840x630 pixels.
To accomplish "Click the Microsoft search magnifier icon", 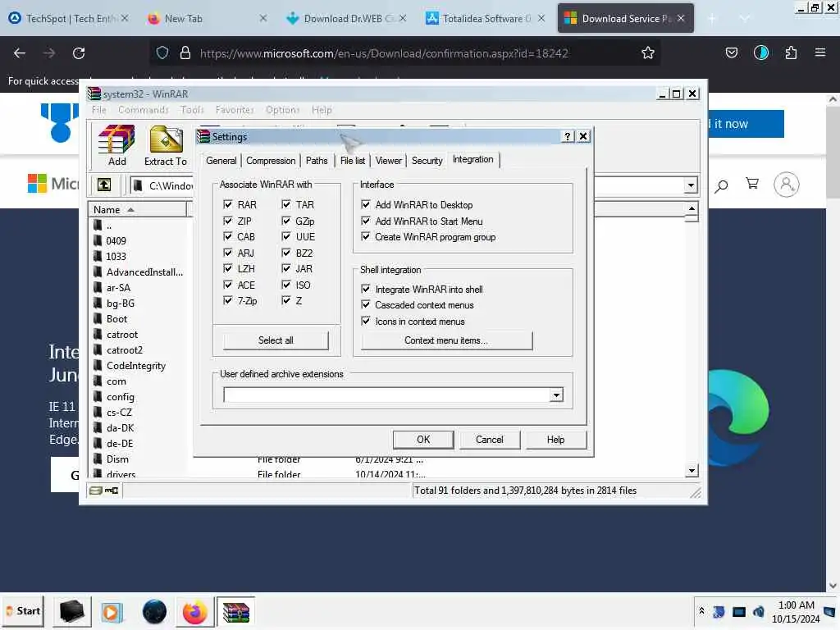I will coord(721,185).
